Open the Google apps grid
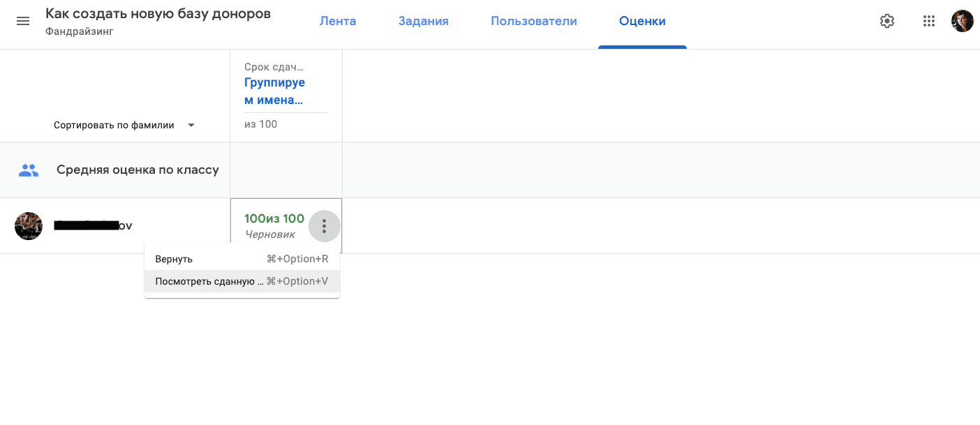The image size is (980, 425). click(x=928, y=21)
